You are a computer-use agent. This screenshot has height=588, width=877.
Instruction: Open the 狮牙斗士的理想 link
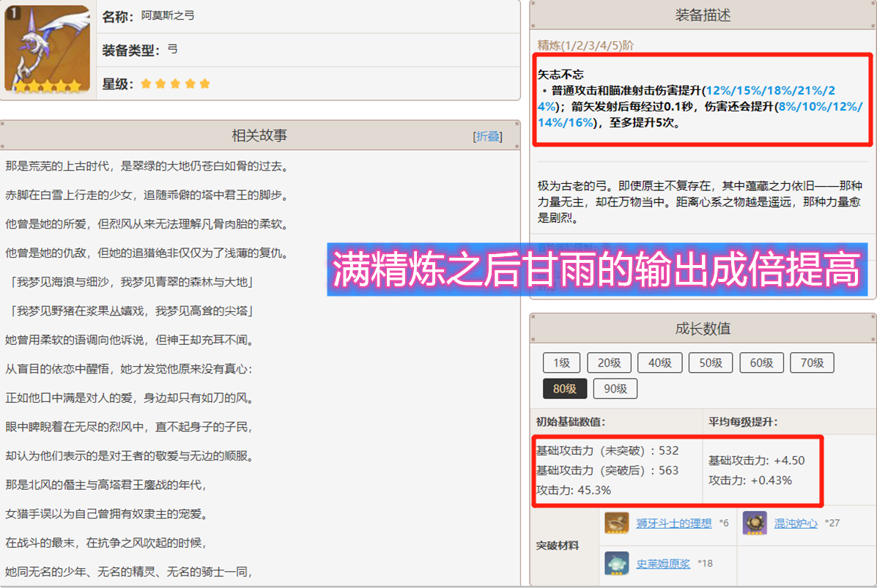[673, 524]
